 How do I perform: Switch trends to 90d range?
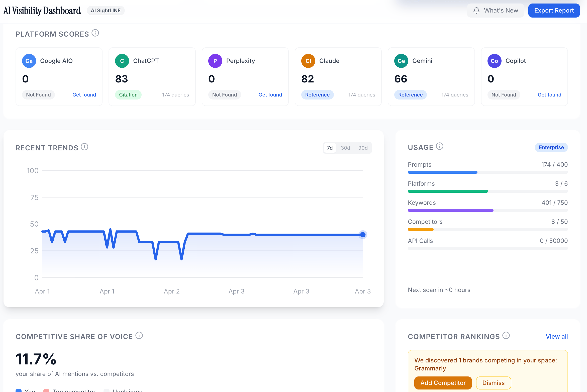pos(363,148)
